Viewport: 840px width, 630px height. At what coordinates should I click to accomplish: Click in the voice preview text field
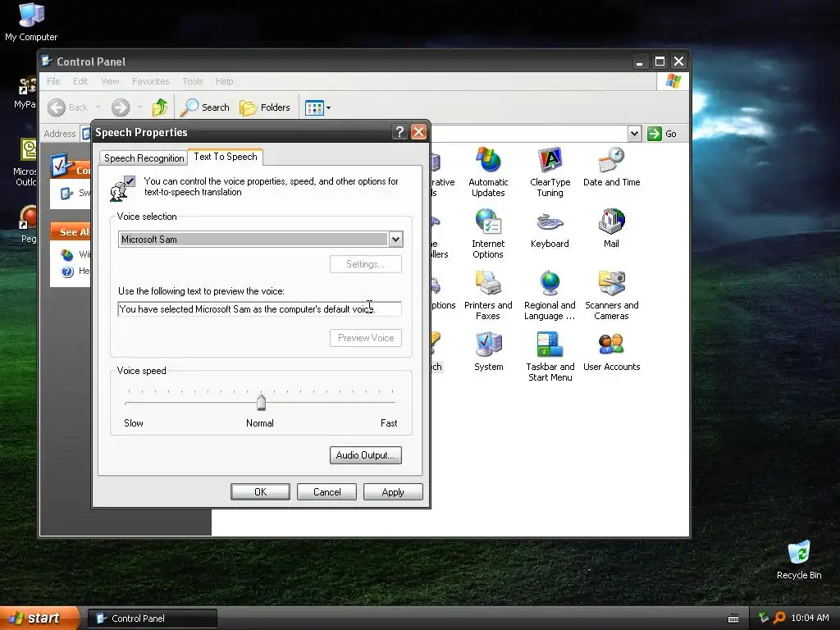[x=259, y=309]
